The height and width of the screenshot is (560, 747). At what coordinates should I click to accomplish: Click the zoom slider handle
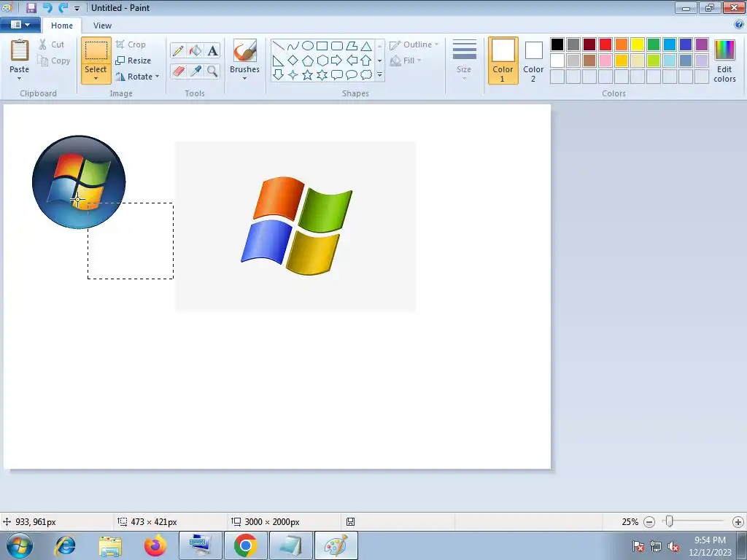670,522
